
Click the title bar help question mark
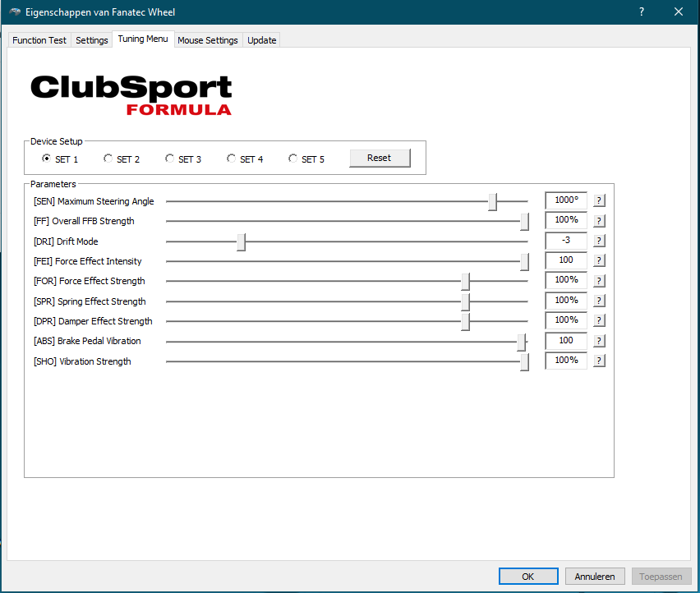click(x=642, y=12)
